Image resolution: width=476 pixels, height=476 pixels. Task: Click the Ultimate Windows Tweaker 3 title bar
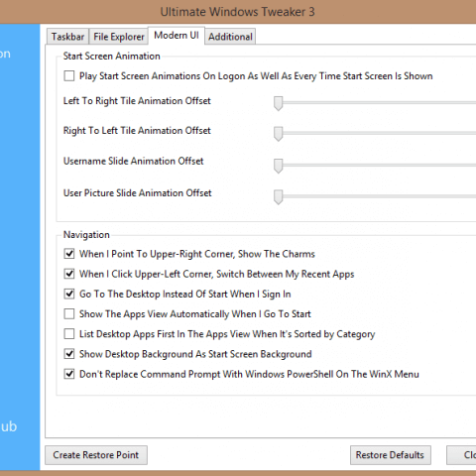[x=238, y=12]
